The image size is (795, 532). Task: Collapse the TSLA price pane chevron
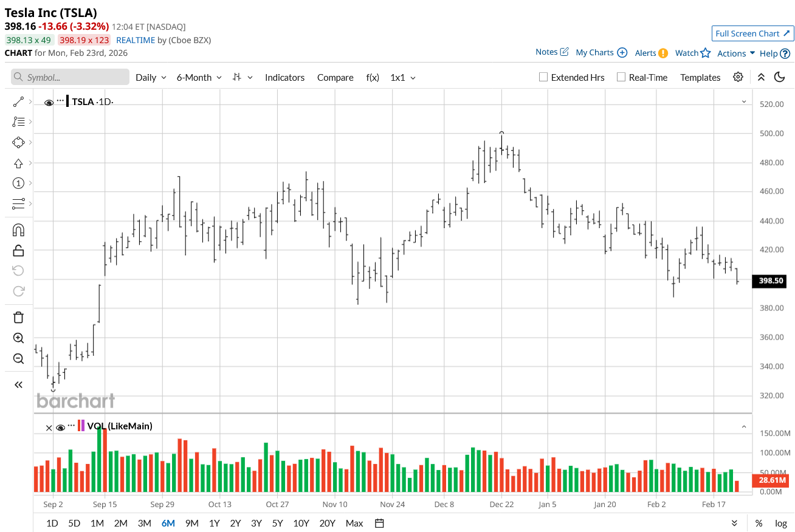coord(743,102)
